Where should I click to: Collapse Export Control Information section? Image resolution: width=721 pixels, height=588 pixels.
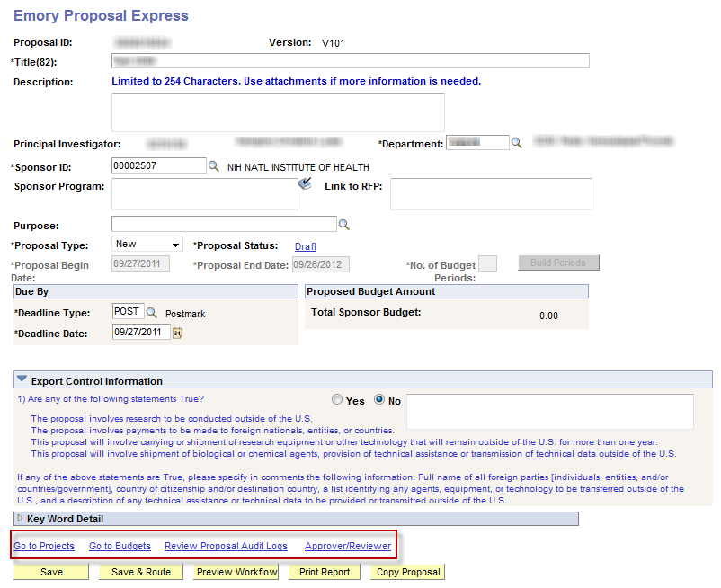tap(22, 379)
